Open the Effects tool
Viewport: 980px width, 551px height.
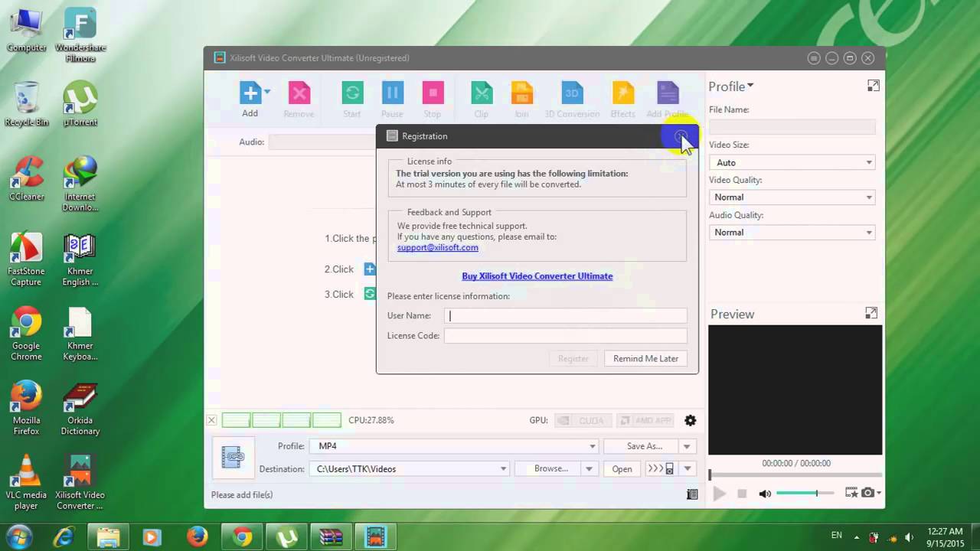click(x=622, y=93)
